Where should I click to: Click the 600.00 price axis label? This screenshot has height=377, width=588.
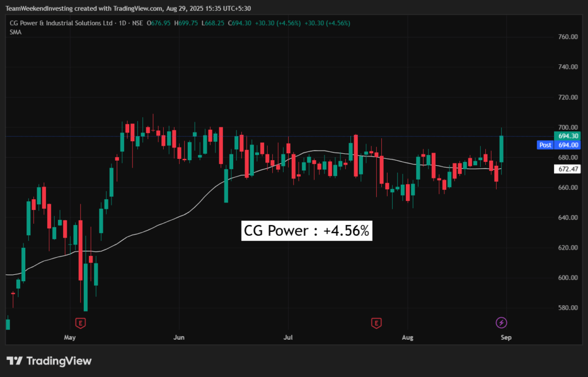pos(568,278)
